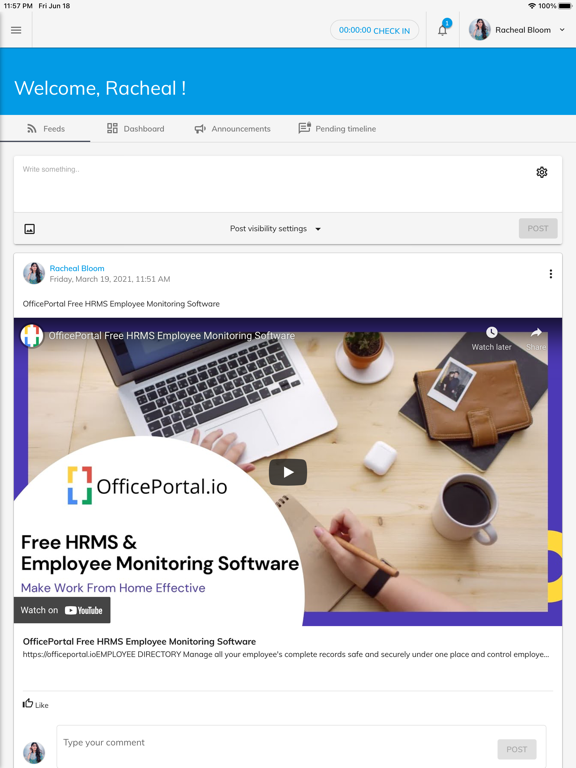Expand Post visibility settings dropdown
Screen dimensions: 576x768
point(275,229)
